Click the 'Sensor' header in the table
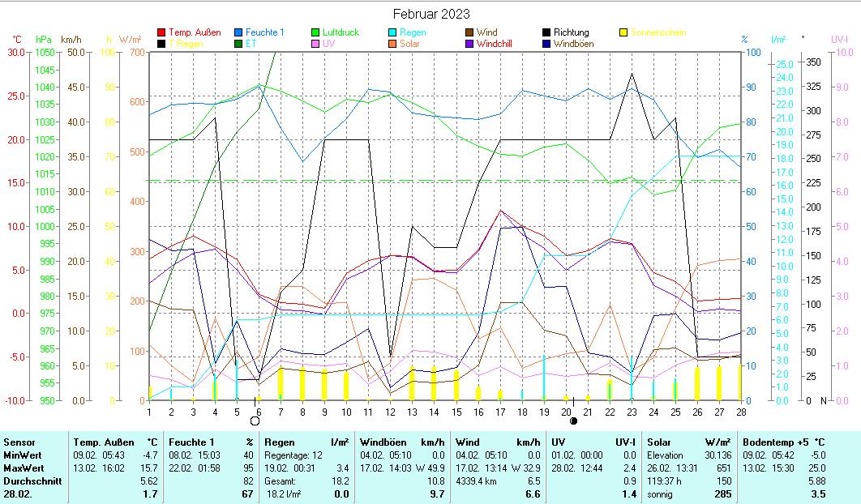The height and width of the screenshot is (504, 861). click(19, 442)
